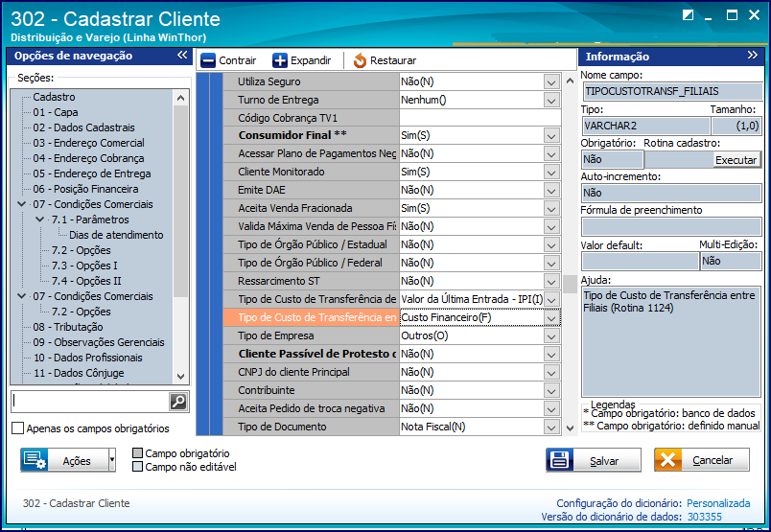Open the Contribuinte dropdown

coord(551,390)
